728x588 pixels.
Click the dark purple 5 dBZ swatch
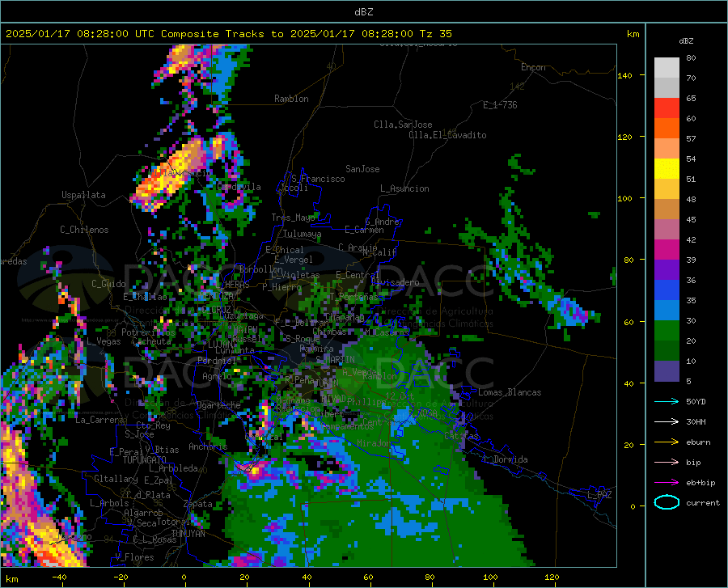(x=667, y=371)
